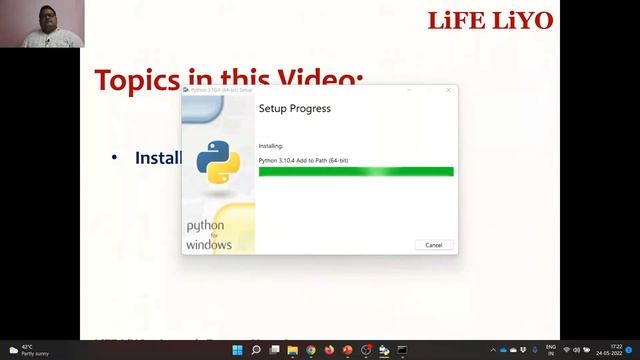Open weather widget 42°C Partly sunny

pos(29,350)
